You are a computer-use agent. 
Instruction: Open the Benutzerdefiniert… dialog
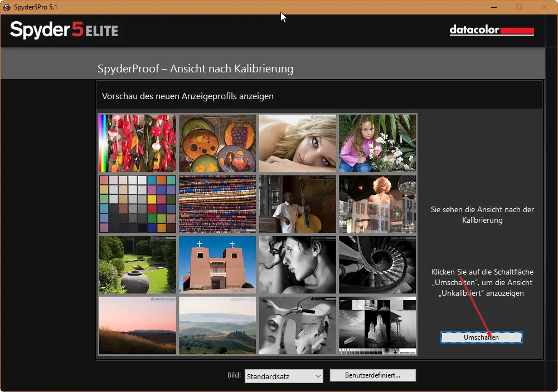372,375
